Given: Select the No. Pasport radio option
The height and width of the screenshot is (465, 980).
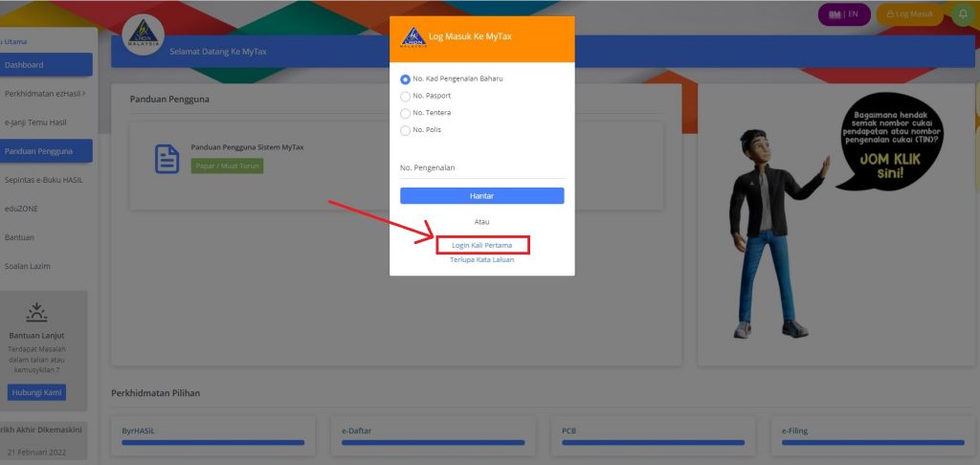Looking at the screenshot, I should point(405,97).
